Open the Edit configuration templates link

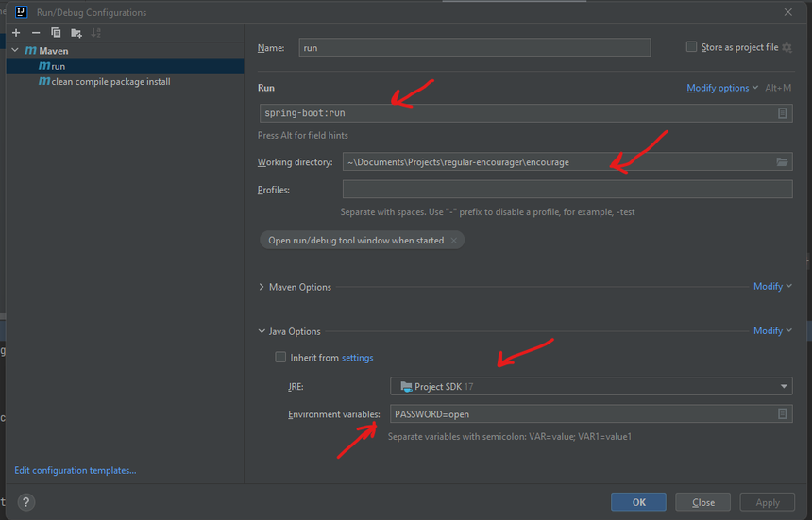(x=76, y=470)
